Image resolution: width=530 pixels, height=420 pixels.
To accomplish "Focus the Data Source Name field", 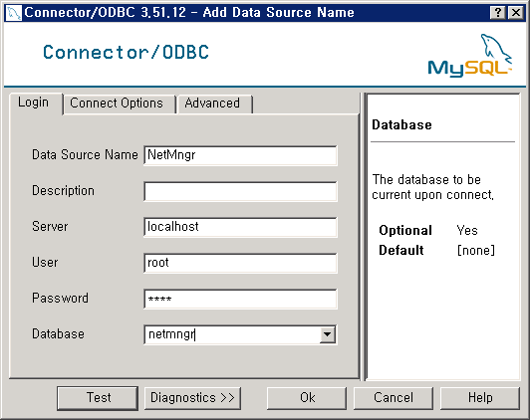I will 240,155.
